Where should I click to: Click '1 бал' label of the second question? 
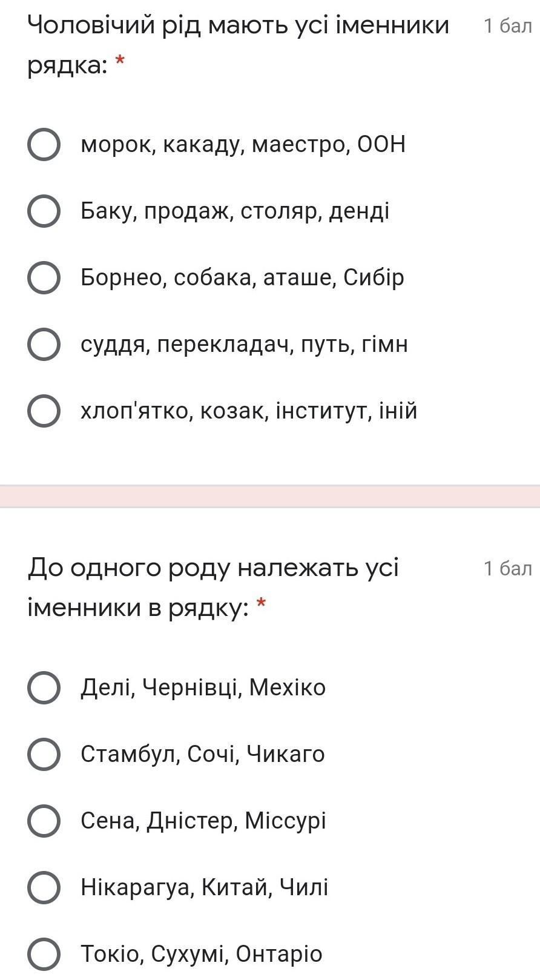tap(507, 568)
